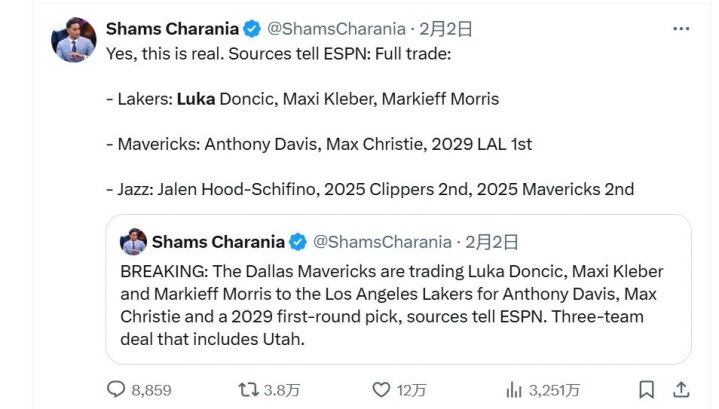Share the tweet via share icon
Image resolution: width=719 pixels, height=409 pixels.
coord(681,390)
